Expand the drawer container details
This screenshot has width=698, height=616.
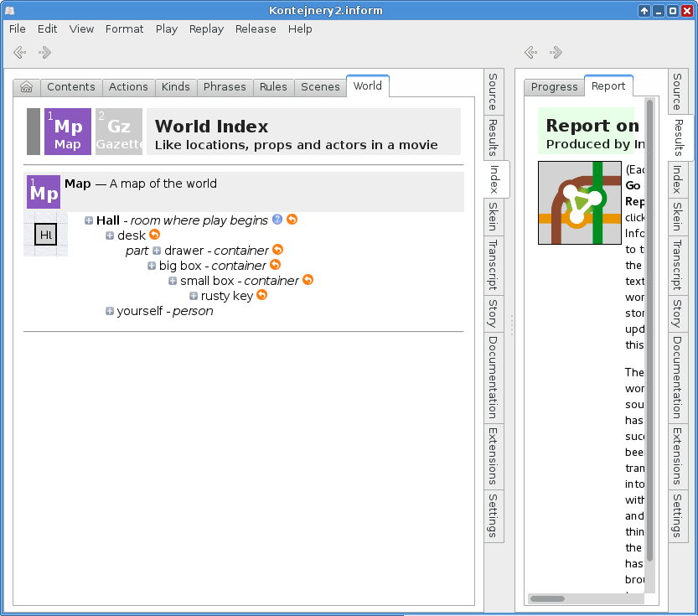click(x=157, y=251)
